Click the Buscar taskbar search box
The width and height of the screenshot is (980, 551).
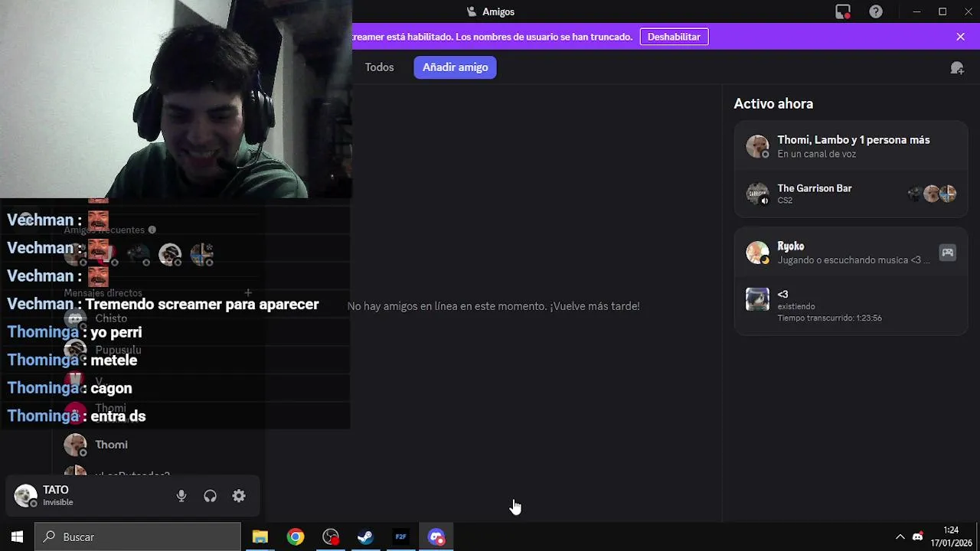(x=138, y=537)
